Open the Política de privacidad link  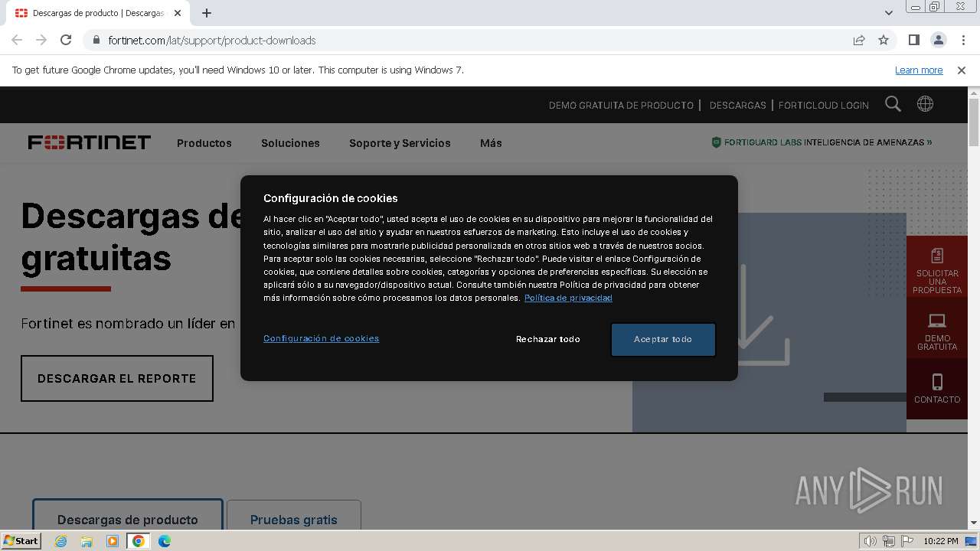pyautogui.click(x=568, y=298)
